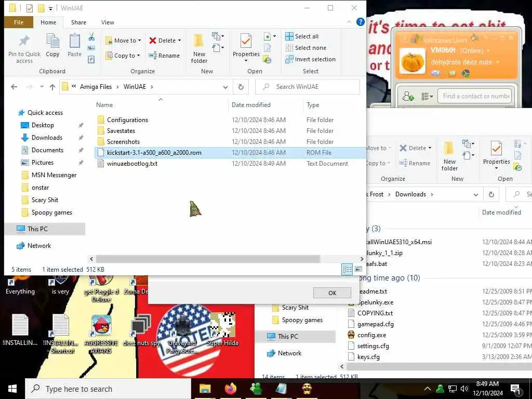The height and width of the screenshot is (399, 532).
Task: Switch to the Share tab
Action: point(78,22)
